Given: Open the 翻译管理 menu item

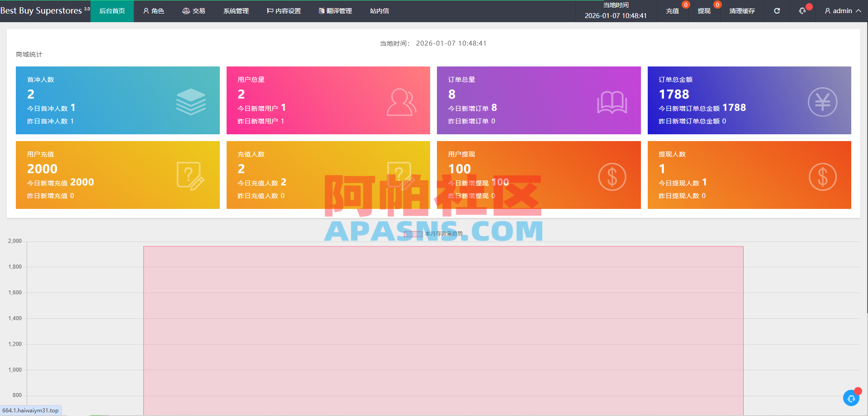Looking at the screenshot, I should [x=335, y=11].
